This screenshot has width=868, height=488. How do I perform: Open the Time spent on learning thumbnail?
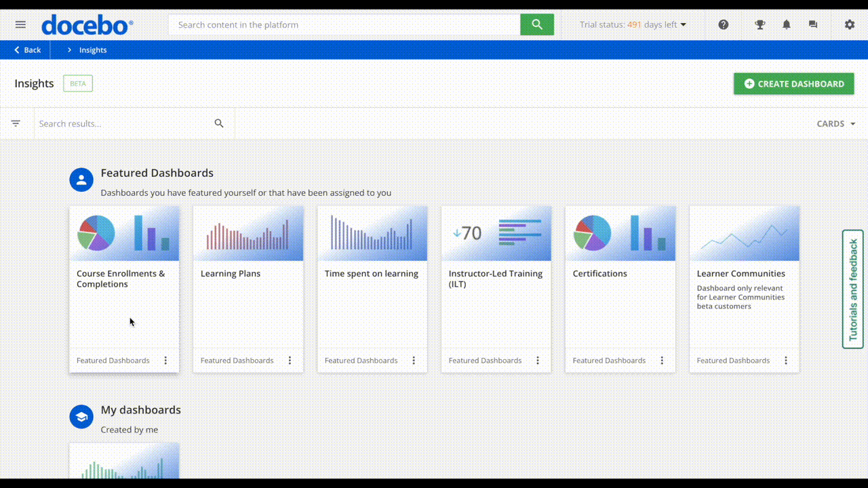372,232
